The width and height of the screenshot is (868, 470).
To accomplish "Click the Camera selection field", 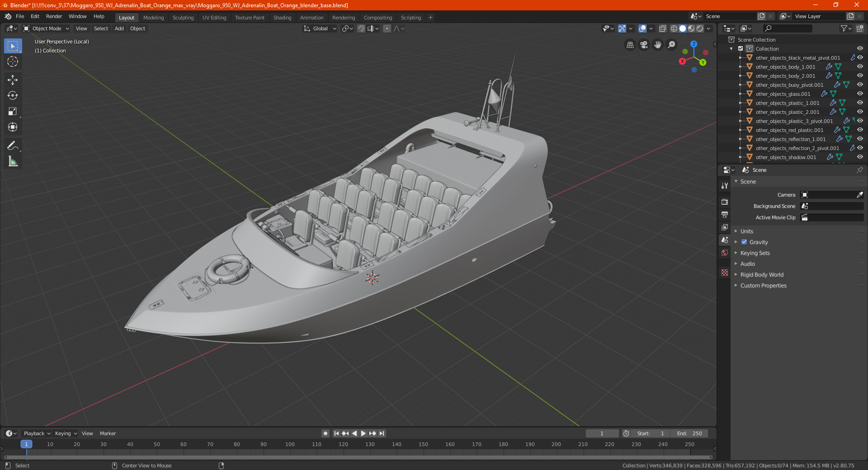I will point(832,195).
